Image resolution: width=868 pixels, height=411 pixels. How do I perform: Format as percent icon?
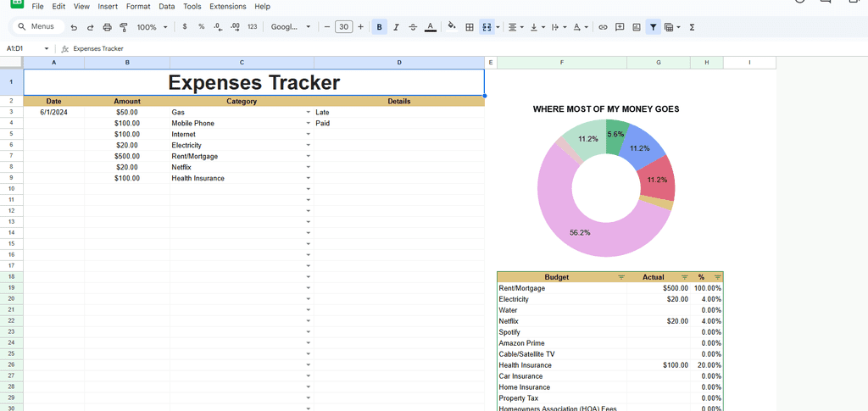pos(202,26)
